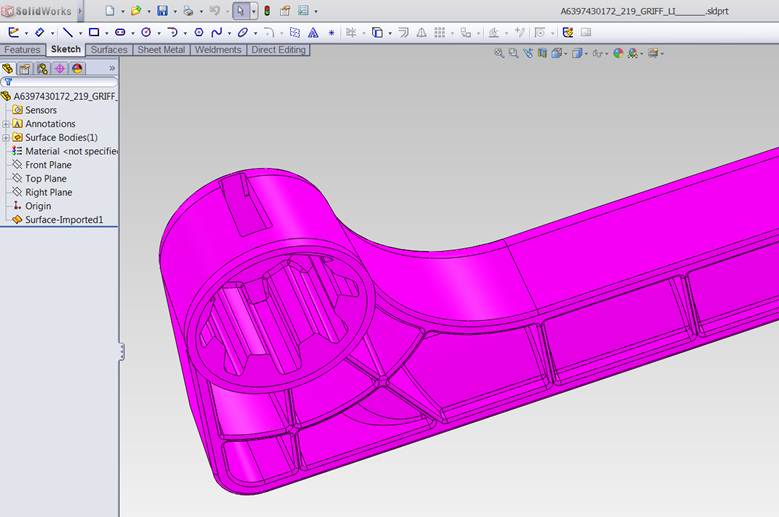The width and height of the screenshot is (779, 517).
Task: Open the ConfigurationManager panel tab
Action: pyautogui.click(x=42, y=69)
